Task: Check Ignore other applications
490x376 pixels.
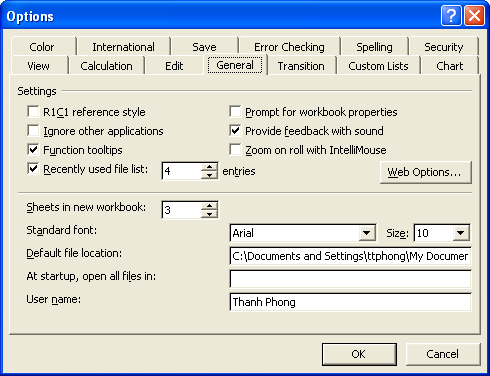Action: [x=33, y=130]
